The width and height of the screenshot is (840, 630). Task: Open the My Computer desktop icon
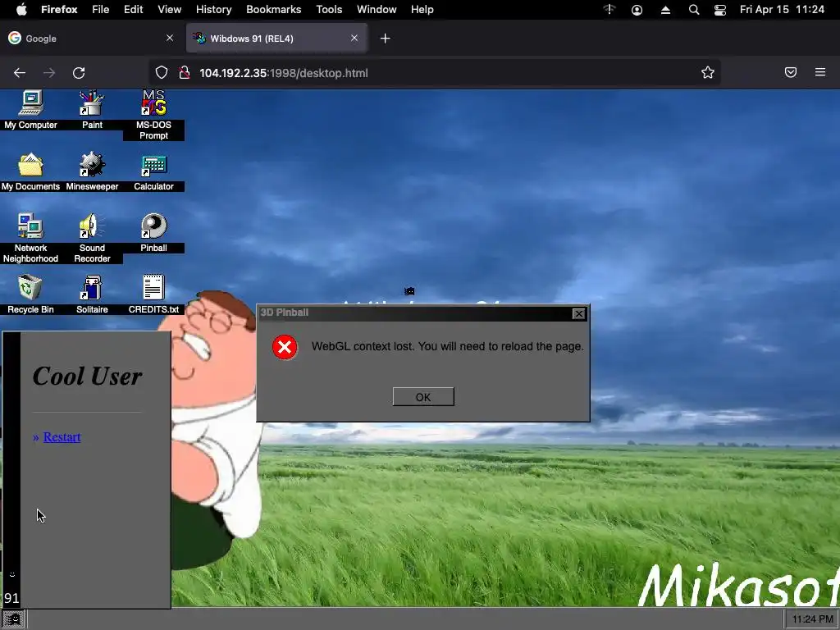(30, 110)
